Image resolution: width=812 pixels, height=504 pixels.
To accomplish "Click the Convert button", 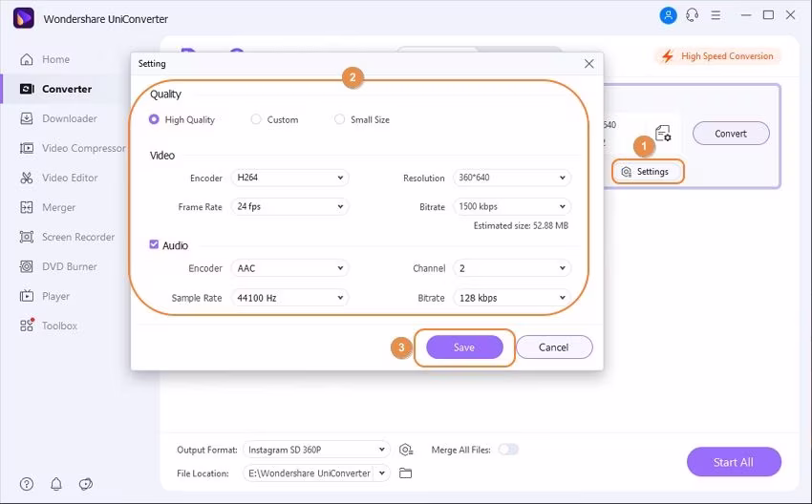I will pos(731,134).
